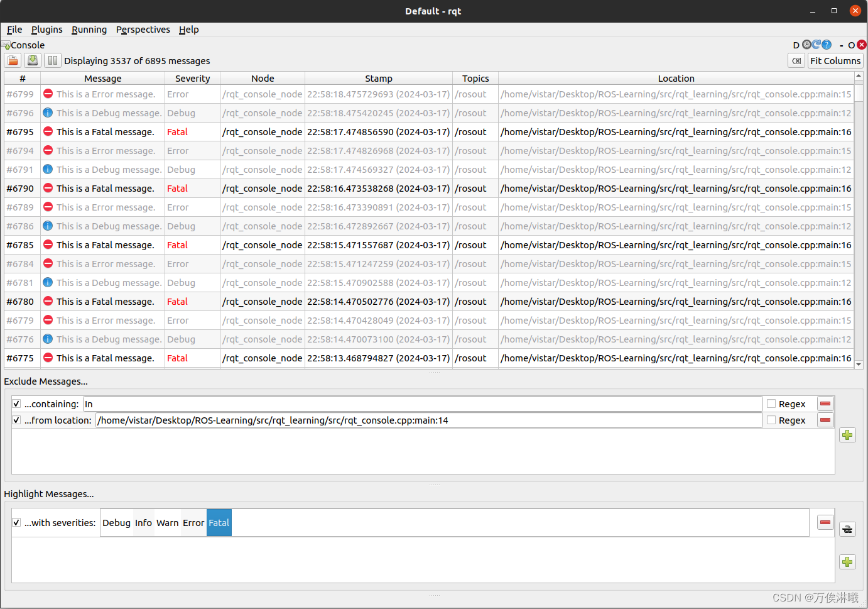The image size is (868, 609).
Task: Select Info severity in highlight filter
Action: [x=143, y=523]
